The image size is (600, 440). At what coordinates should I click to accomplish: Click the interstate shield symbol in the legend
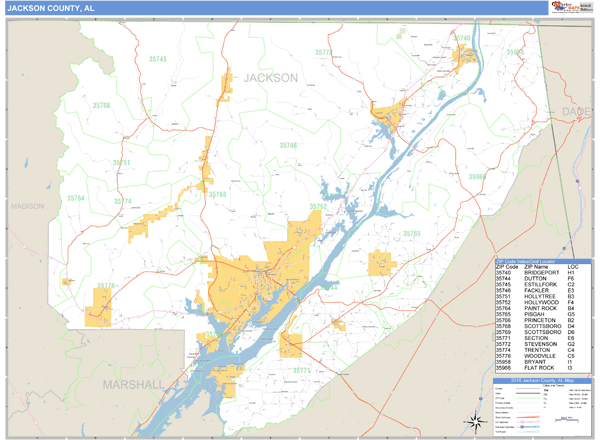[x=522, y=427]
